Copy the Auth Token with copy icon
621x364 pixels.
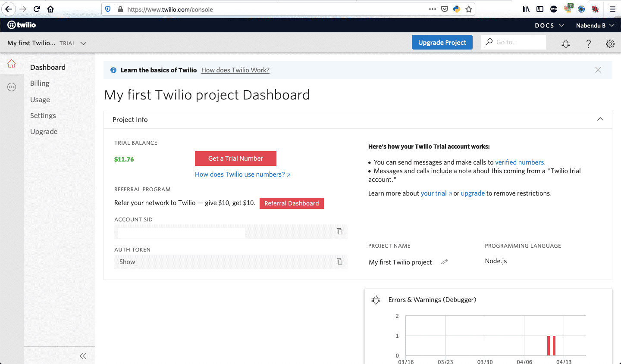tap(339, 261)
